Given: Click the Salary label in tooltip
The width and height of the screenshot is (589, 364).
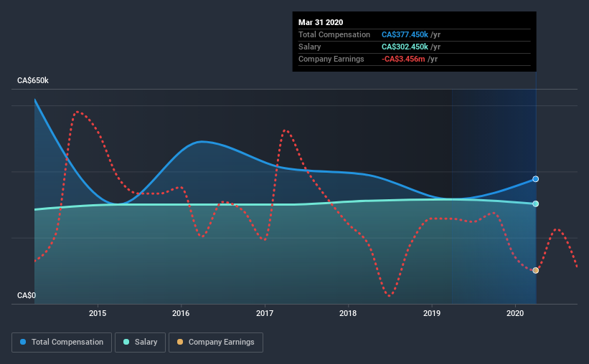Looking at the screenshot, I should [309, 47].
